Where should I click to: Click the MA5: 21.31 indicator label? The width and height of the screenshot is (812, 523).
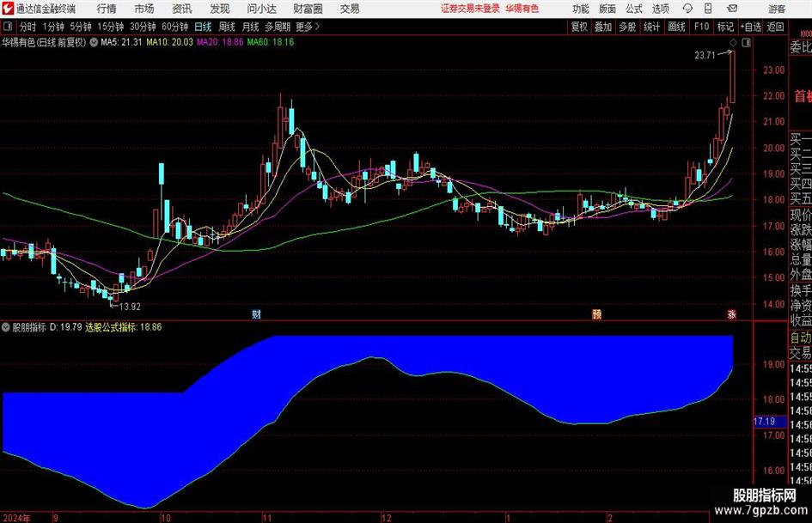pos(121,42)
